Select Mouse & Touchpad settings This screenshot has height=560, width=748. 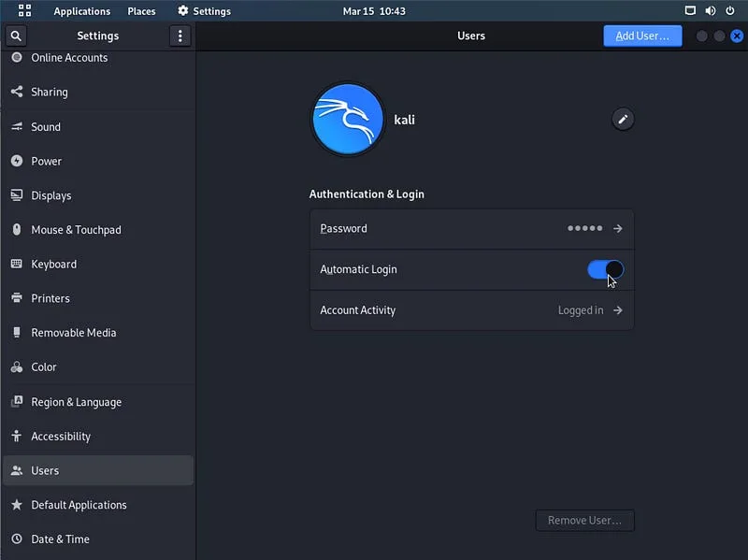[19, 230]
